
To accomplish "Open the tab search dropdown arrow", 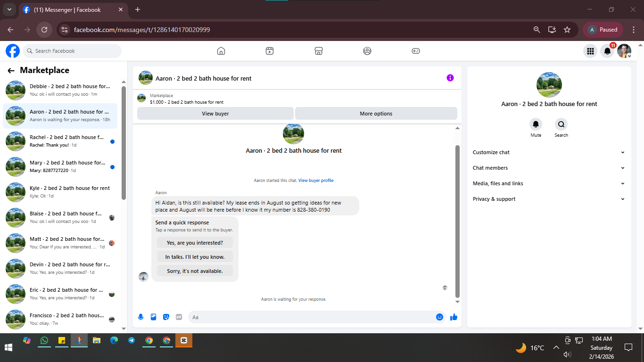I will coord(9,9).
